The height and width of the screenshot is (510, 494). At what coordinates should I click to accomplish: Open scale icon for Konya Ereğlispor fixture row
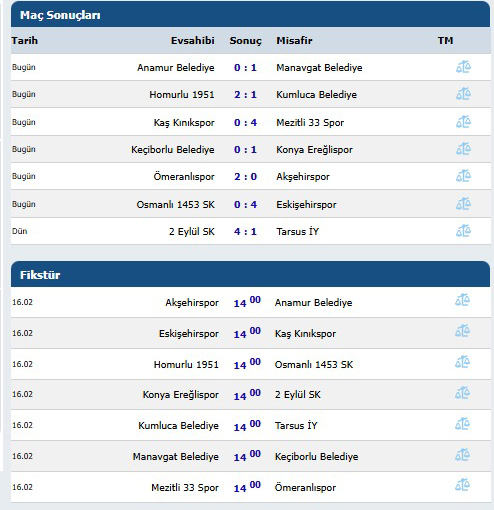pos(462,393)
